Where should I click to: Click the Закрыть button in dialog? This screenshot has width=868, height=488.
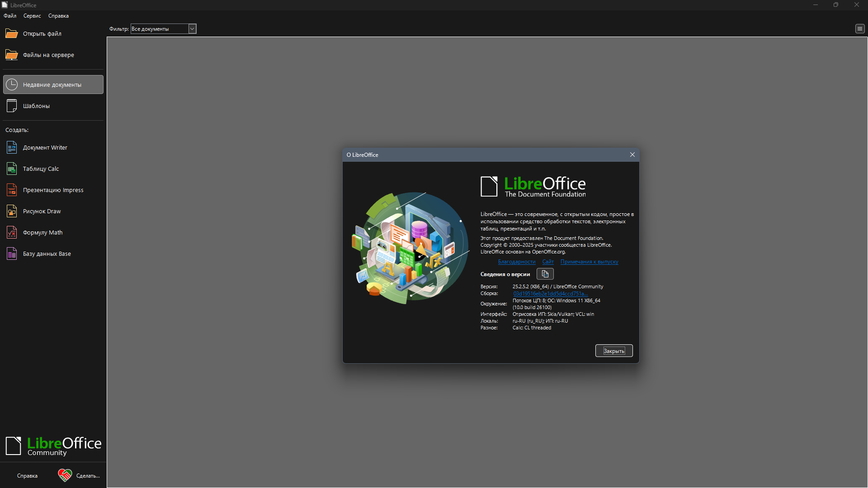[614, 351]
